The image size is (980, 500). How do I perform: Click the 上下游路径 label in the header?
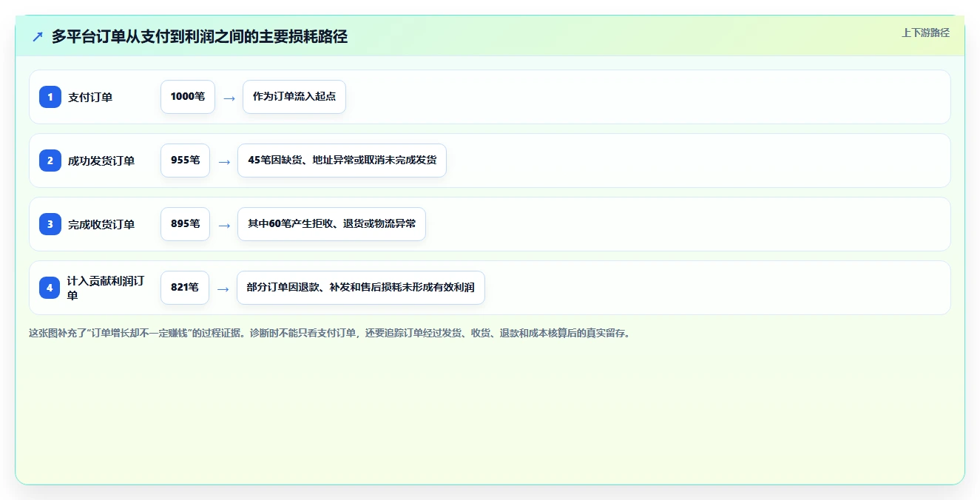pos(925,33)
